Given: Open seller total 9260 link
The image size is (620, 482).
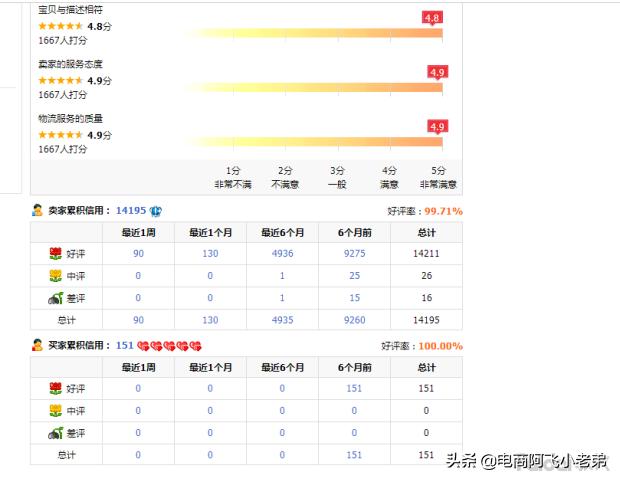Looking at the screenshot, I should coord(355,320).
